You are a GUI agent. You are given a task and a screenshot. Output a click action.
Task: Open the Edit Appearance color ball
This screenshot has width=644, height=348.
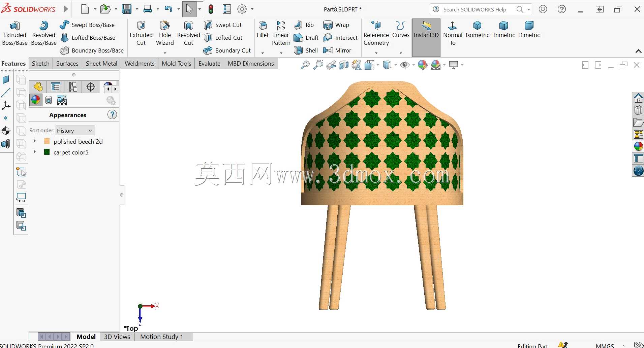pyautogui.click(x=422, y=65)
